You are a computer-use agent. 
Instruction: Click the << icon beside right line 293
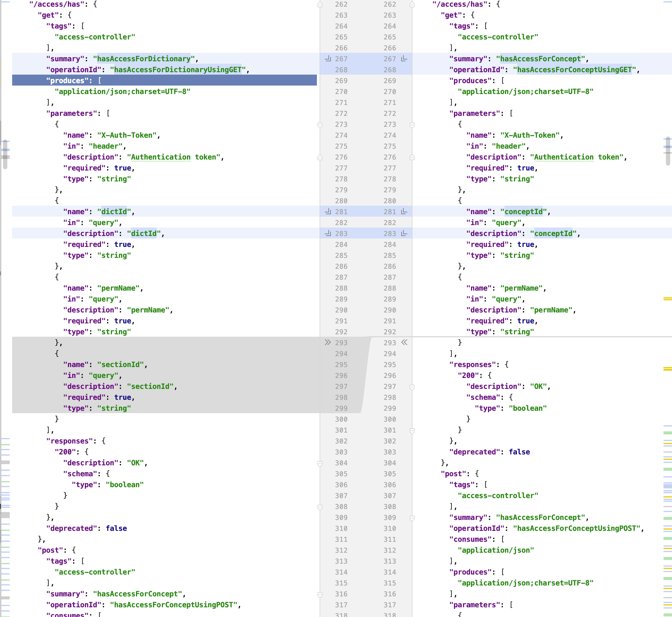click(405, 342)
